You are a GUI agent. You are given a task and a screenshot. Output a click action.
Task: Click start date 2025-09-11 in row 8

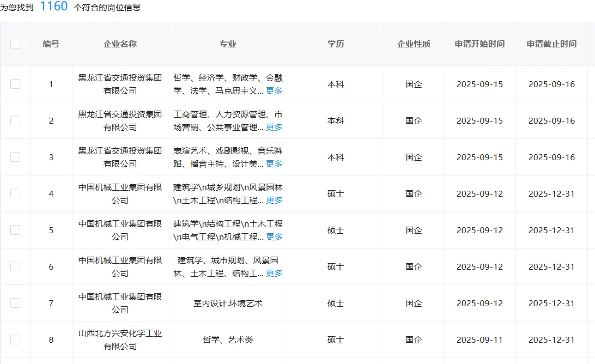479,339
